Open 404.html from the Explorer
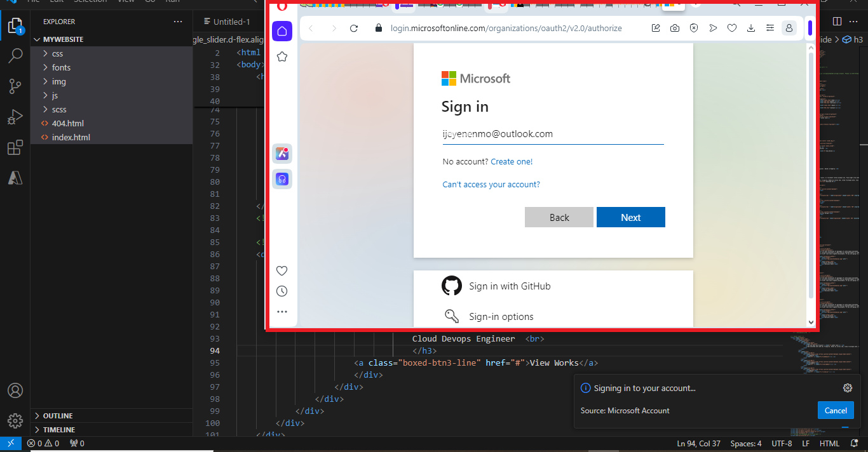Viewport: 868px width, 452px height. [x=111, y=123]
